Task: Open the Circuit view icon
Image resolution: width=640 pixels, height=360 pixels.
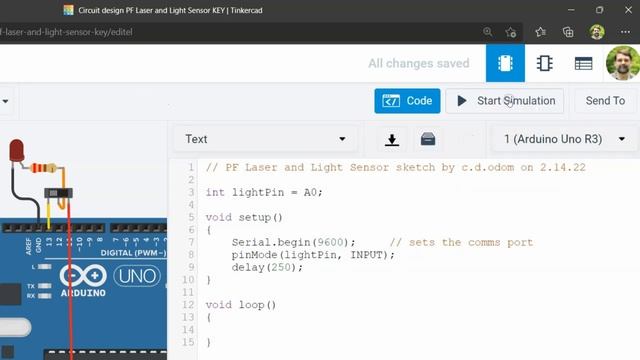Action: 505,63
